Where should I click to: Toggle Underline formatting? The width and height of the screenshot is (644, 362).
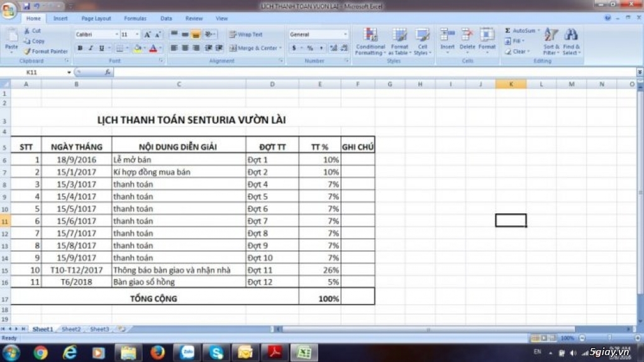pos(101,48)
